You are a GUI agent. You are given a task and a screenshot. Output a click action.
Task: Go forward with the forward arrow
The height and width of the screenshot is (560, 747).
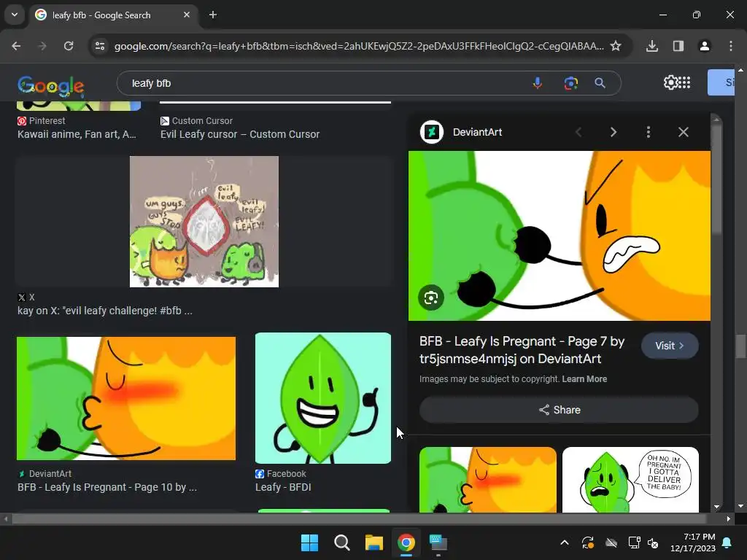(42, 46)
